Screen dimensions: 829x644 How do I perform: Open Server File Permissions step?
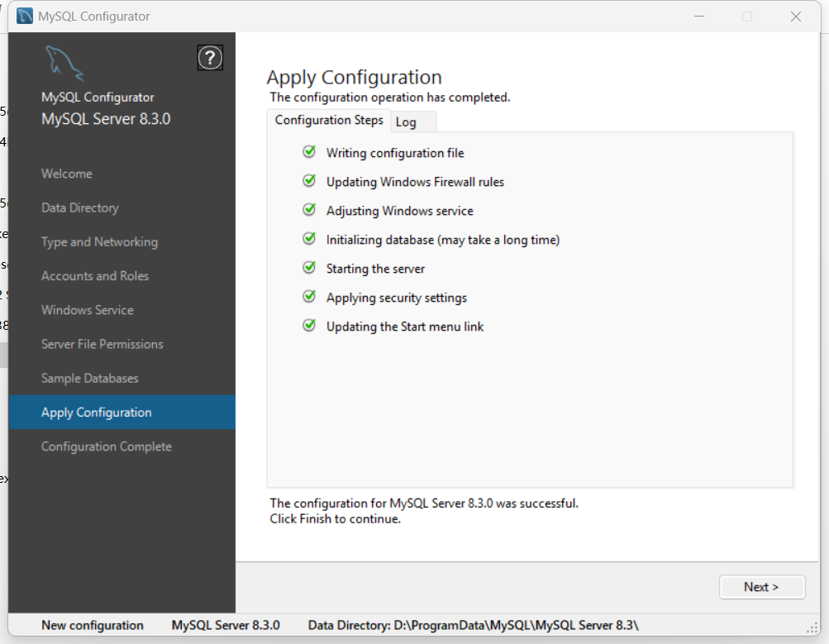click(102, 344)
